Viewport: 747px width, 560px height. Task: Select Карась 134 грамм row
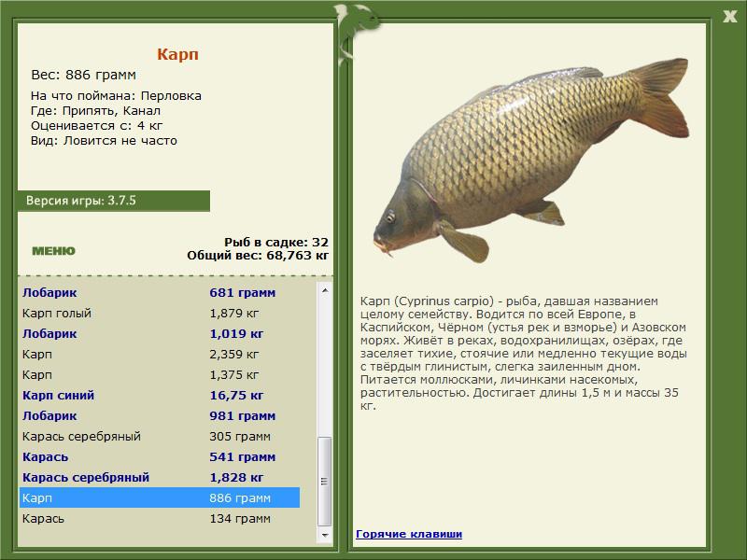point(160,518)
